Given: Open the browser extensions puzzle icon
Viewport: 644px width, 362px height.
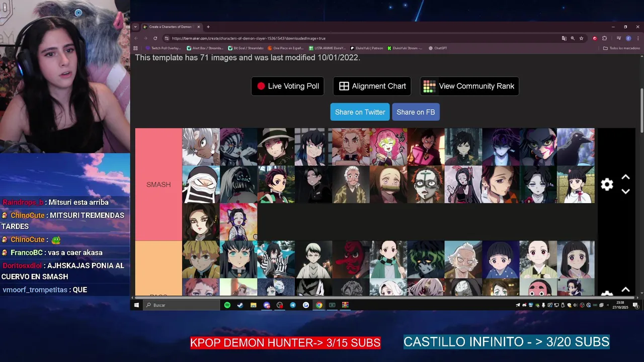Looking at the screenshot, I should point(604,38).
